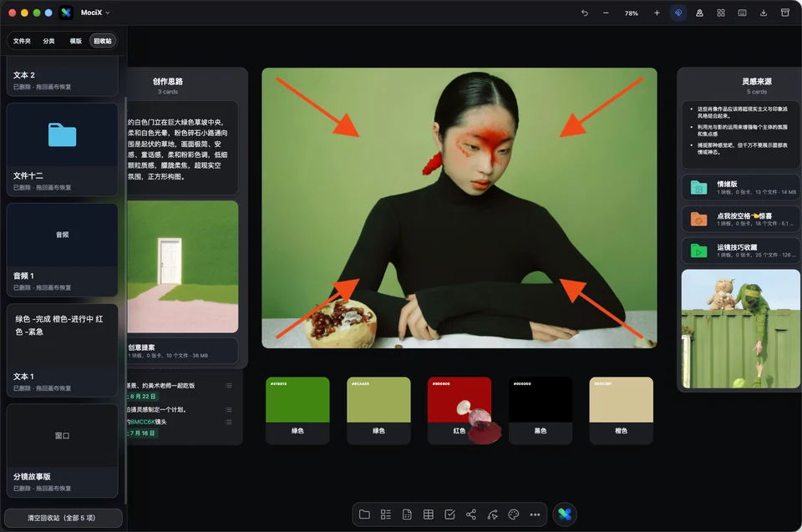Select the 黑色 black swatch
The width and height of the screenshot is (802, 532).
[541, 410]
